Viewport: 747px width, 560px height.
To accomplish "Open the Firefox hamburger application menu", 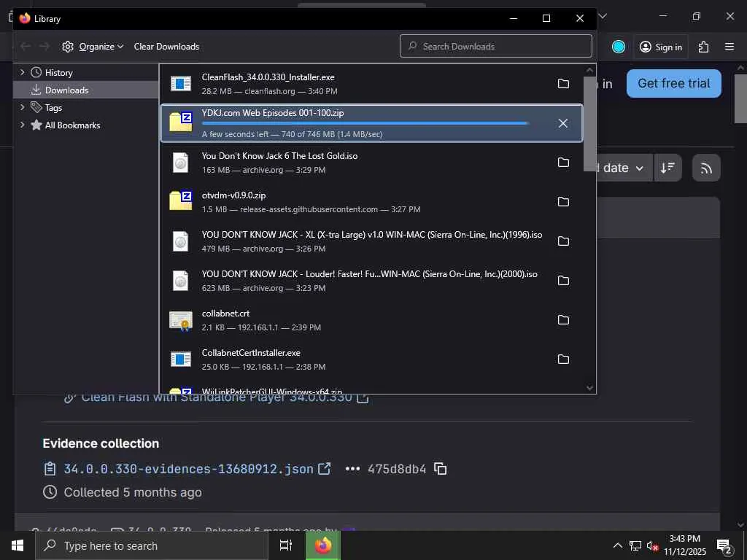I will [x=729, y=47].
